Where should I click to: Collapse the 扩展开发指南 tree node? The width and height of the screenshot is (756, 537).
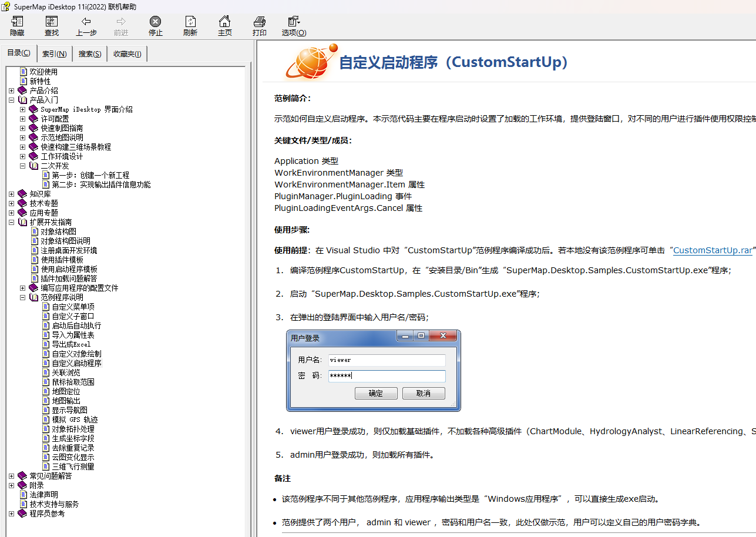[12, 222]
